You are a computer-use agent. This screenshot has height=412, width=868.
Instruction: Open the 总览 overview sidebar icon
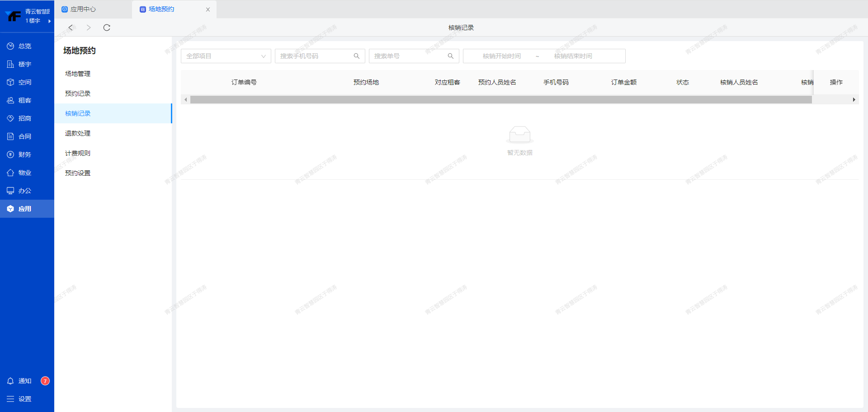coord(10,46)
